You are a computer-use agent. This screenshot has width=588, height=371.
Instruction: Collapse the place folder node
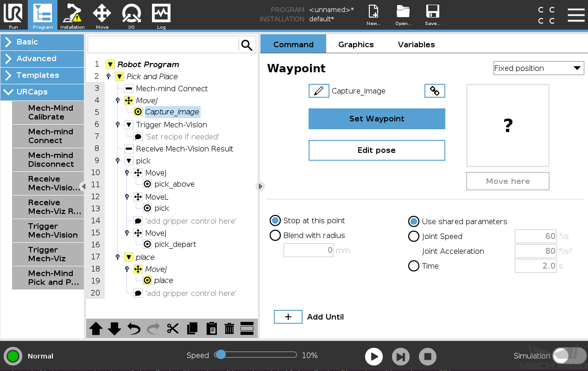coord(129,257)
